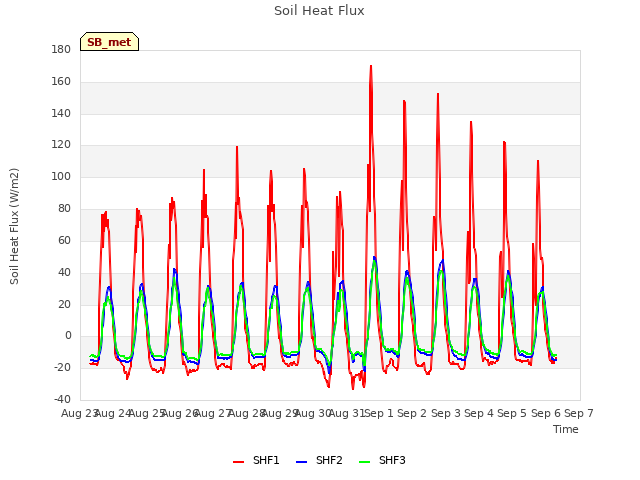Click the blue SHF2 legend line marker
Image resolution: width=640 pixels, height=480 pixels.
tap(301, 462)
